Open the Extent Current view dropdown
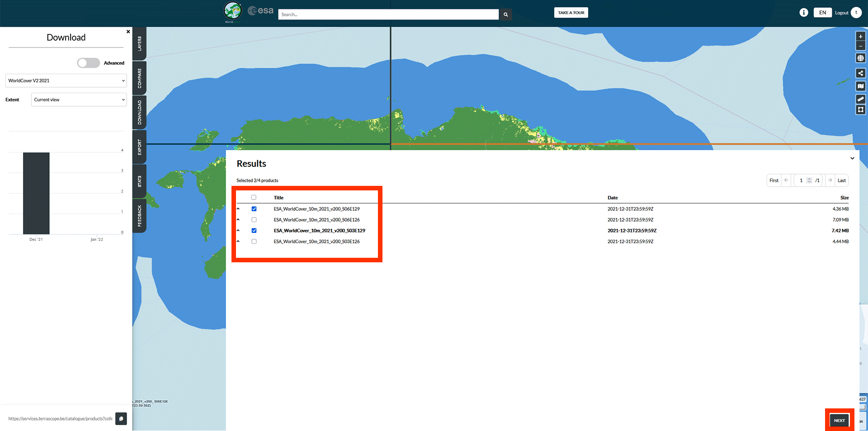Screen dimensions: 868x431 pos(79,99)
